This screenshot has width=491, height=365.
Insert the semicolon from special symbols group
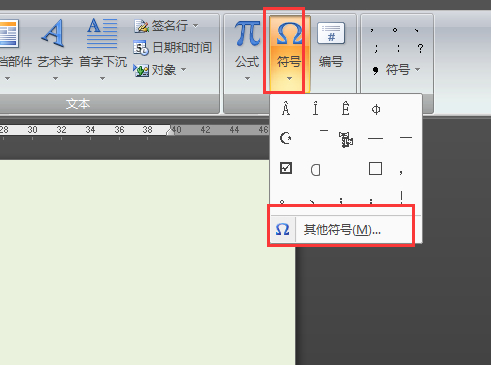(376, 49)
